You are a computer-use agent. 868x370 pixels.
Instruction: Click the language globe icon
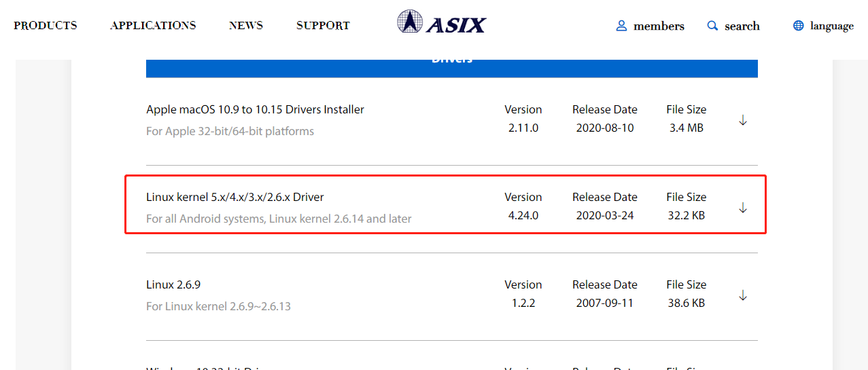(798, 26)
